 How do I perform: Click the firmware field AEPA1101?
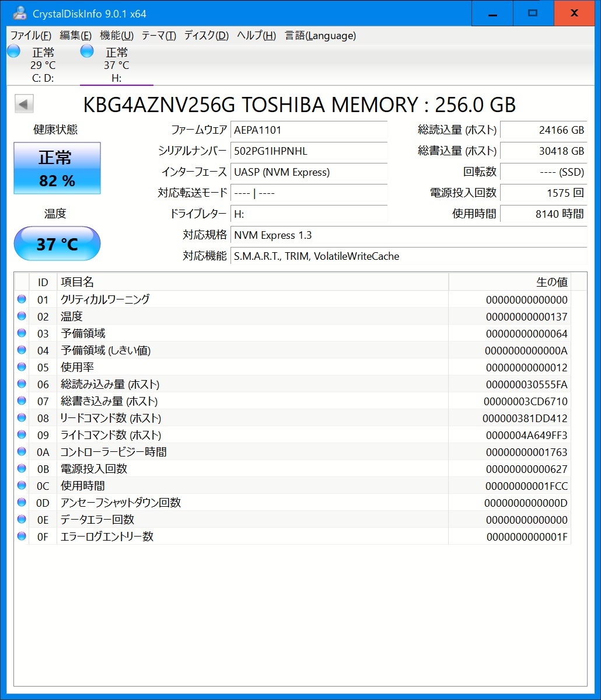tap(309, 130)
